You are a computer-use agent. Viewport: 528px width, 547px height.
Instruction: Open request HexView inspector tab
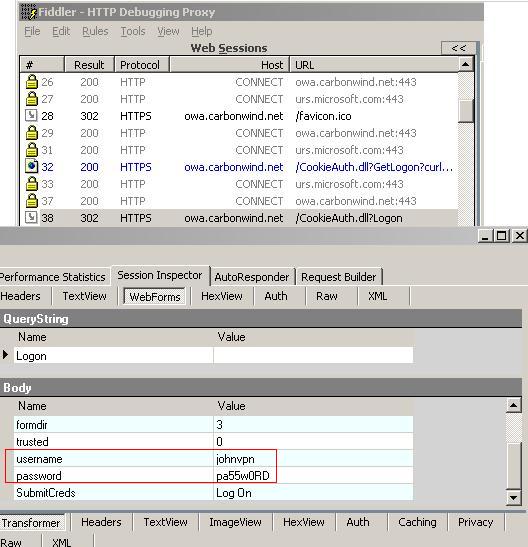point(222,296)
